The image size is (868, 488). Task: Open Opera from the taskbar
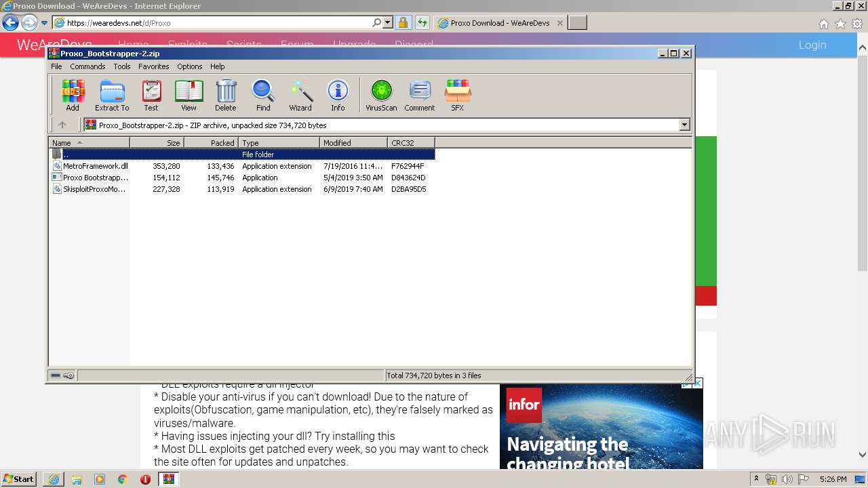pyautogui.click(x=145, y=479)
